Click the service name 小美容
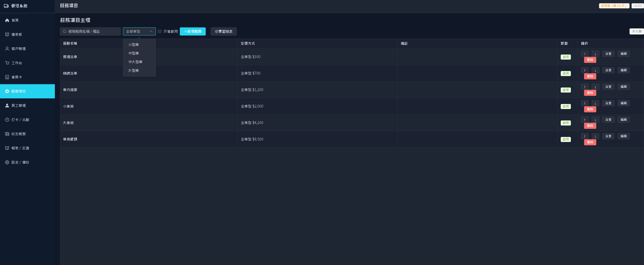Image resolution: width=644 pixels, height=265 pixels. coord(68,106)
